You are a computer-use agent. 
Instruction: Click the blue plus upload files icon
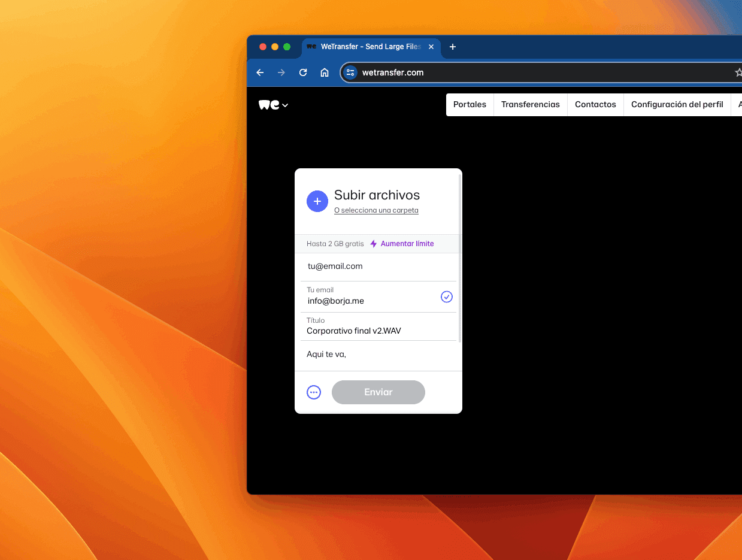pos(317,201)
